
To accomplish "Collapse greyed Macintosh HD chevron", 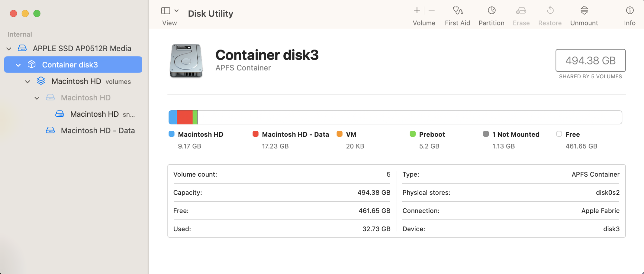I will tap(37, 98).
